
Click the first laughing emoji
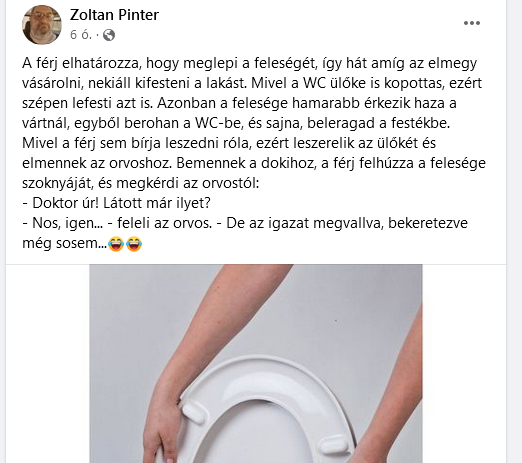(116, 244)
